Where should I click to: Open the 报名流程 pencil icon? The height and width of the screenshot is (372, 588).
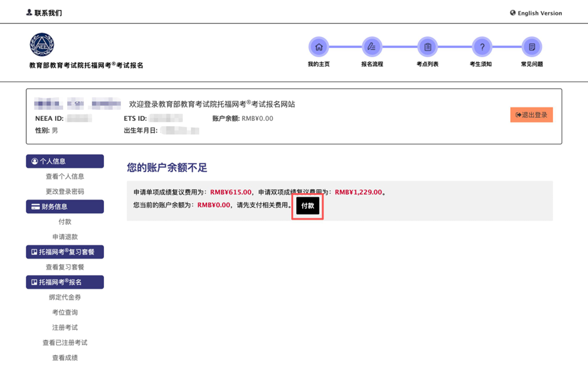click(x=372, y=47)
